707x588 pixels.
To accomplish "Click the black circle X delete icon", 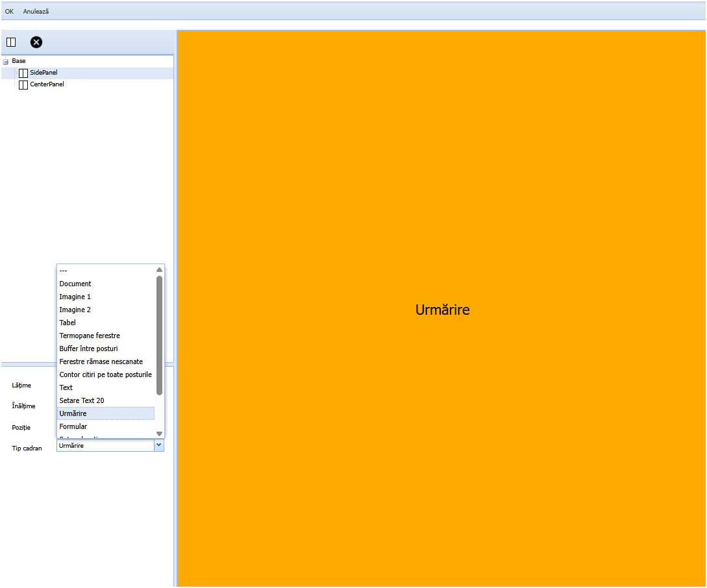I will (x=36, y=42).
